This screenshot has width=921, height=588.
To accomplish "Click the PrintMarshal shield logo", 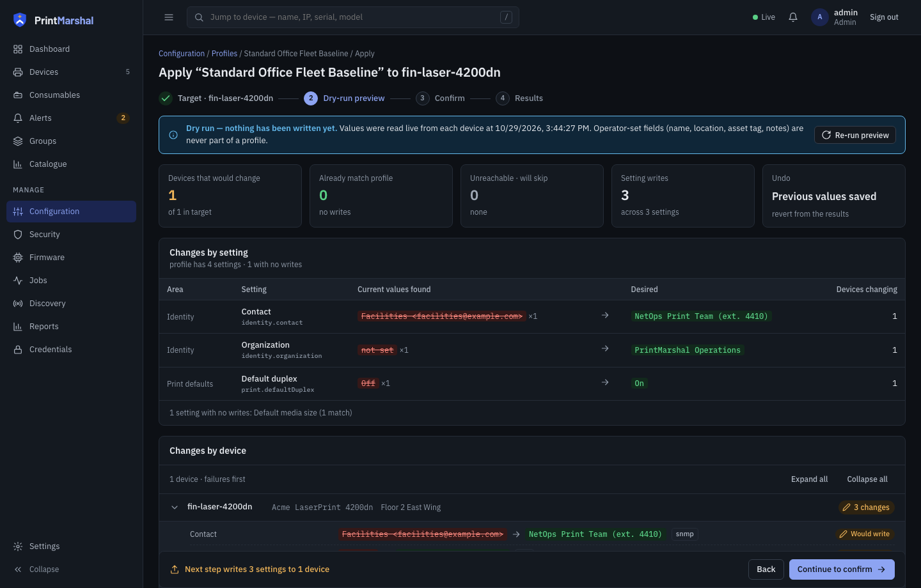I will [20, 20].
